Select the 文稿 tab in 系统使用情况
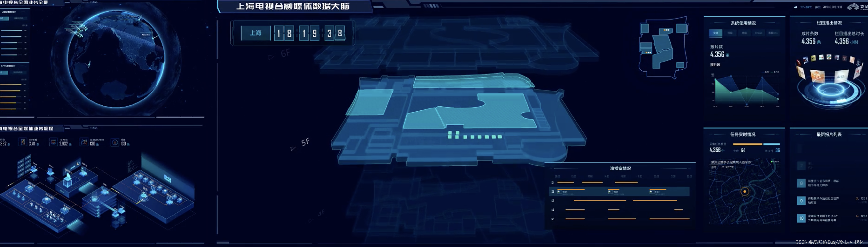 click(715, 33)
